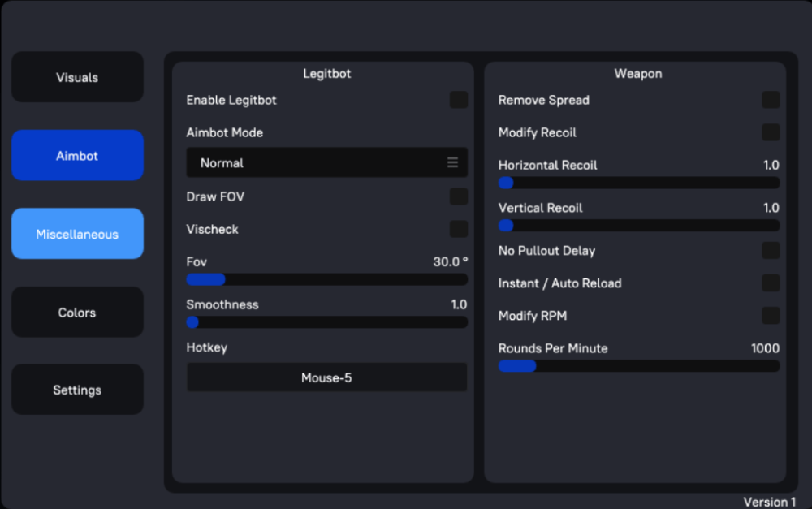Click the Vertical Recoil slider handle
The width and height of the screenshot is (812, 509).
[506, 225]
